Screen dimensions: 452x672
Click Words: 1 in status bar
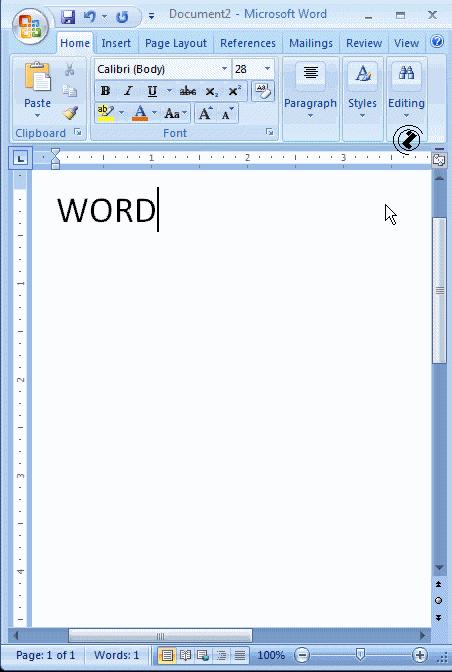[x=117, y=655]
